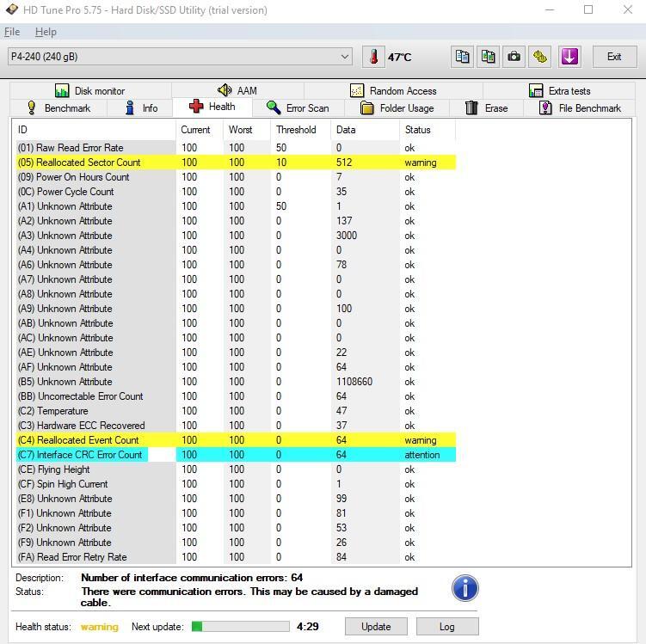Viewport: 646px width, 644px height.
Task: Select the (09) Power On Hours Count row
Action: [x=236, y=177]
